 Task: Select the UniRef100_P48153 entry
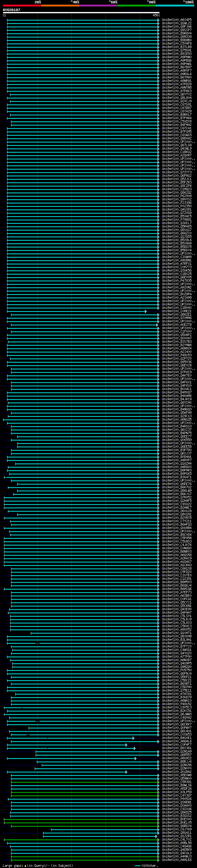[177, 355]
